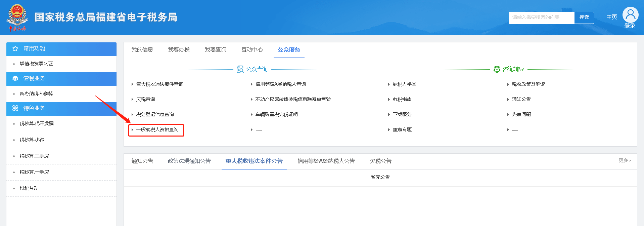Click the arrow before 欠税查询
This screenshot has height=226, width=644.
(x=133, y=100)
